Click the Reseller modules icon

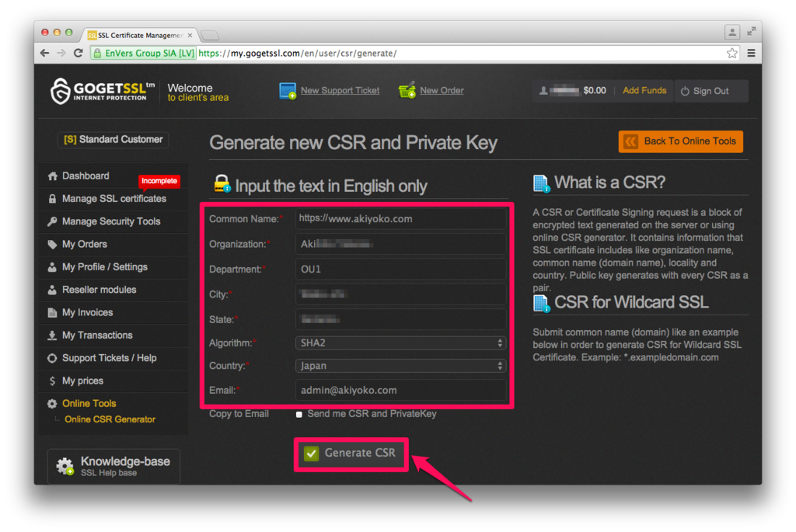pyautogui.click(x=52, y=290)
